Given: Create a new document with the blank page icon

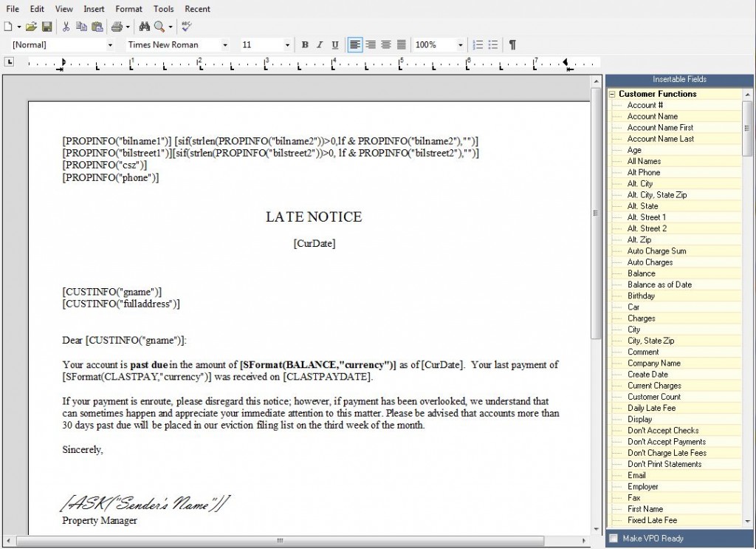Looking at the screenshot, I should 8,27.
